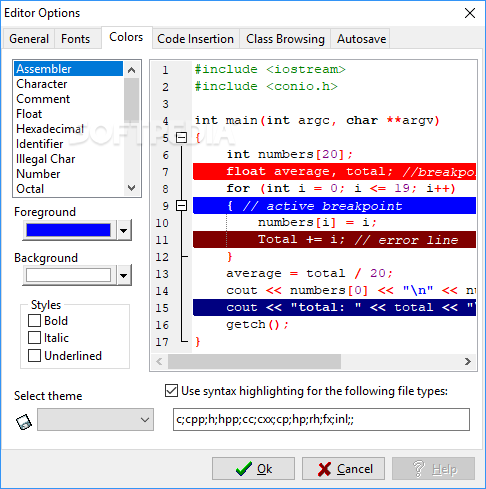Enable the Underlined style checkbox
The image size is (486, 489).
click(x=34, y=355)
